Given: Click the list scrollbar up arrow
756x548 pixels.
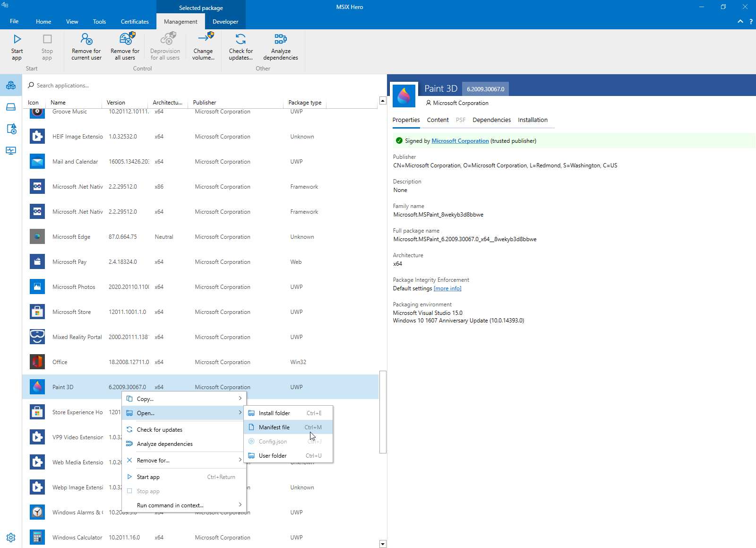Looking at the screenshot, I should click(x=383, y=101).
